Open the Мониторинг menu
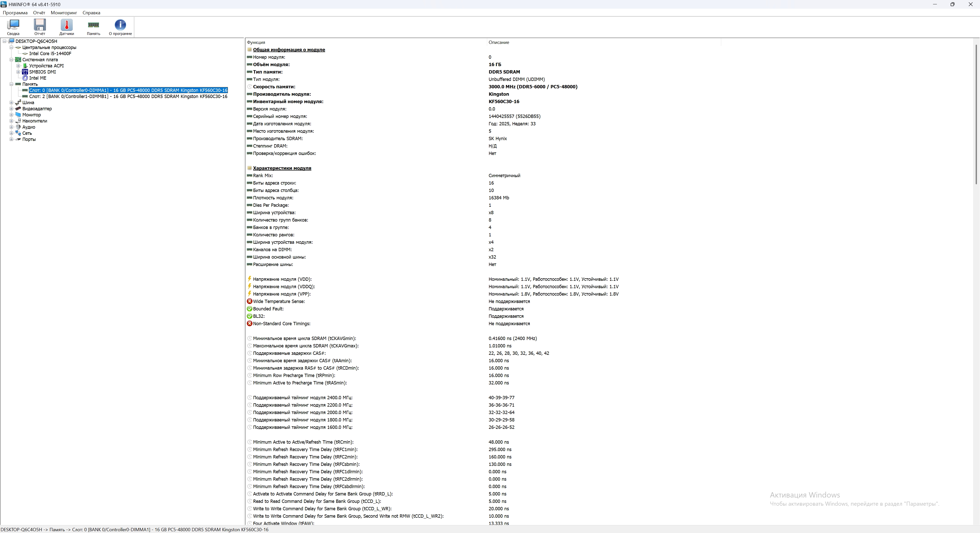 64,13
